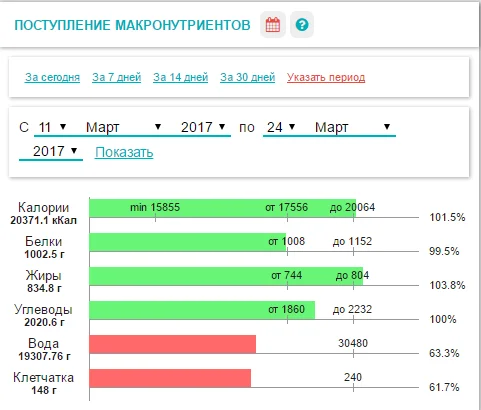
Task: Click the от 17556 marker label
Action: point(287,207)
